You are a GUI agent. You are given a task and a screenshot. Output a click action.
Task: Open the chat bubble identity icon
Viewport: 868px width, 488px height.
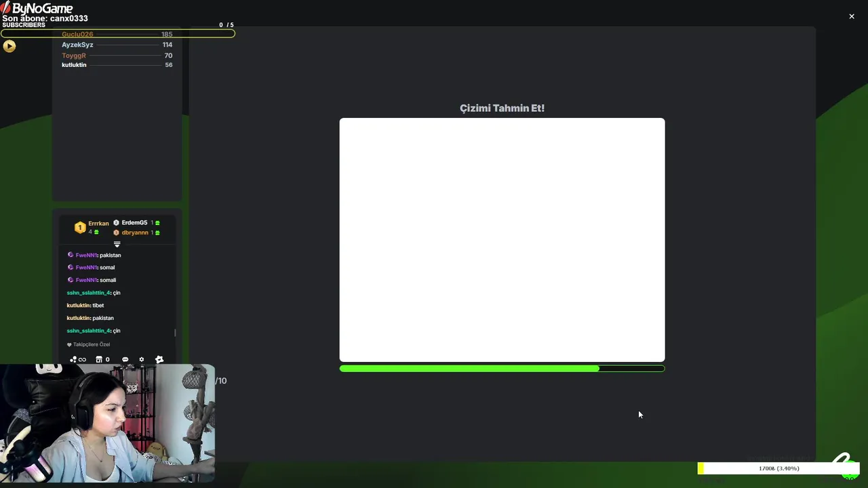click(125, 359)
